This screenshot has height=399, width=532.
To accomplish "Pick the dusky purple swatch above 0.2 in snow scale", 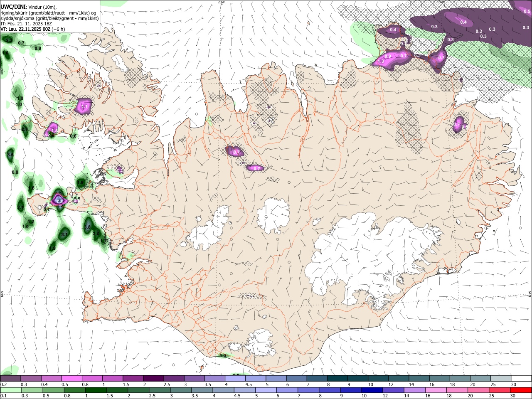I will coord(10,378).
